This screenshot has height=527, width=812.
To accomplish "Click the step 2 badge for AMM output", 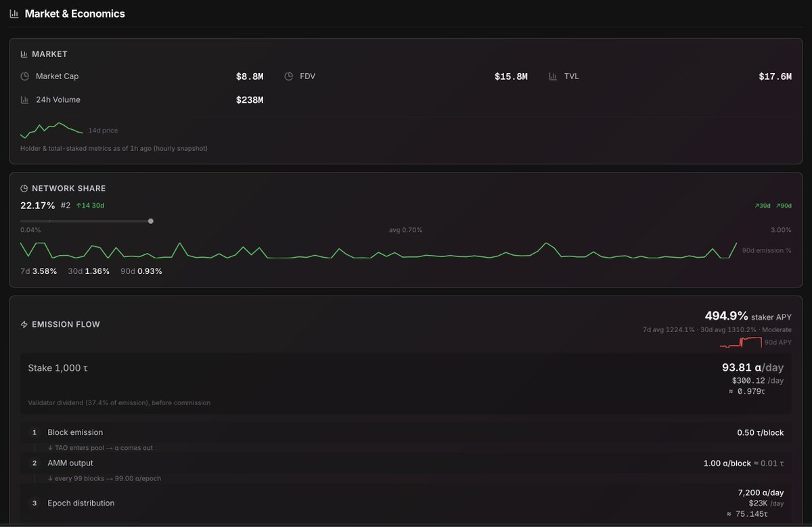I will [x=35, y=463].
